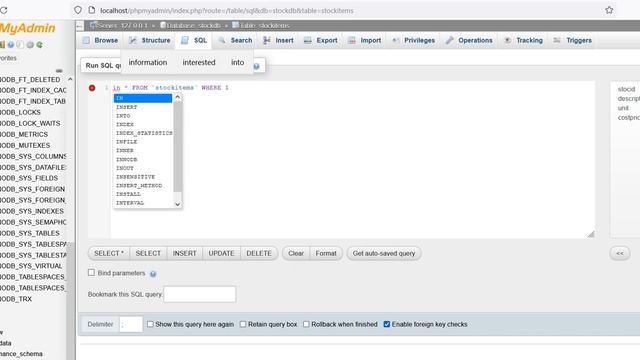Screen dimensions: 640x360
Task: Click the Operations wrench icon
Action: (x=449, y=40)
